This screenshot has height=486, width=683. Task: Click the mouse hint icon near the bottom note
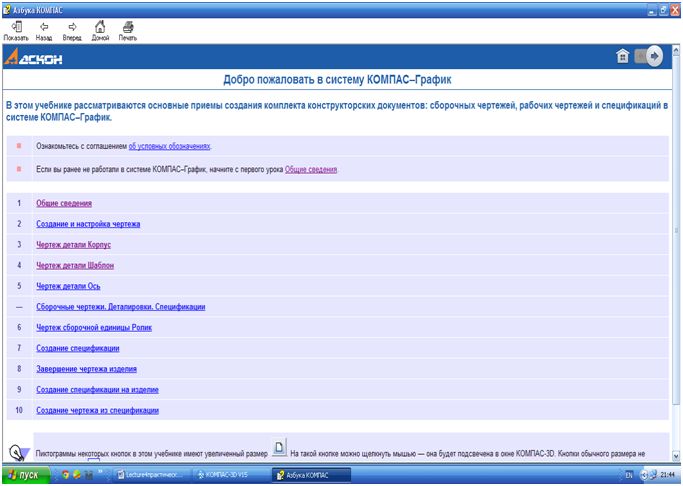(19, 452)
